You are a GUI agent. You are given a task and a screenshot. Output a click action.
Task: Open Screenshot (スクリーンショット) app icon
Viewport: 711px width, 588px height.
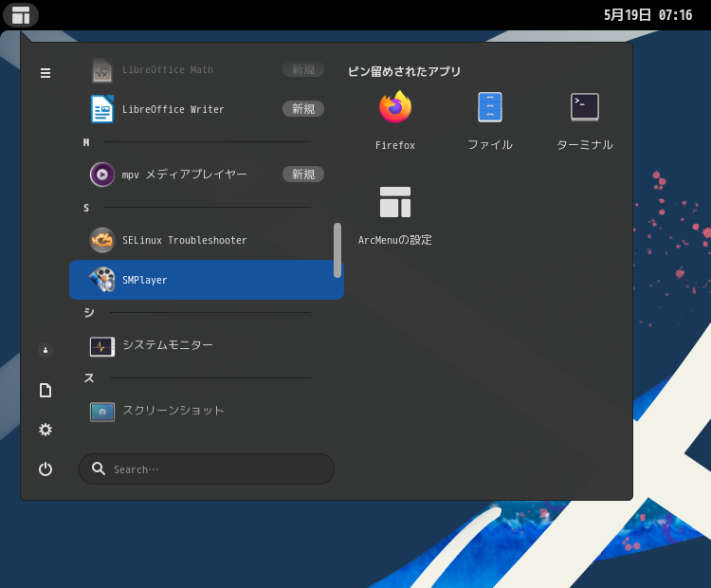(102, 412)
